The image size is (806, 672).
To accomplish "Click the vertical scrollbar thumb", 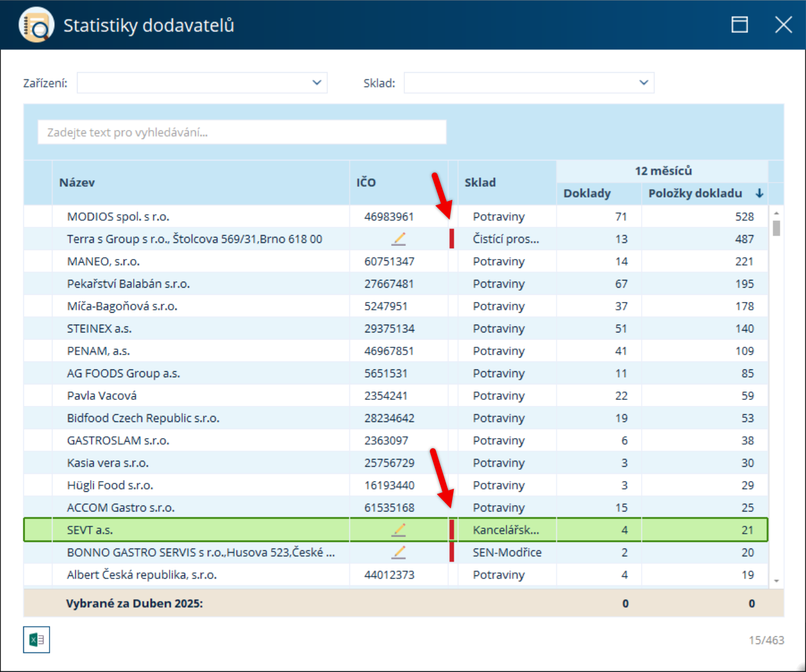I will 776,229.
